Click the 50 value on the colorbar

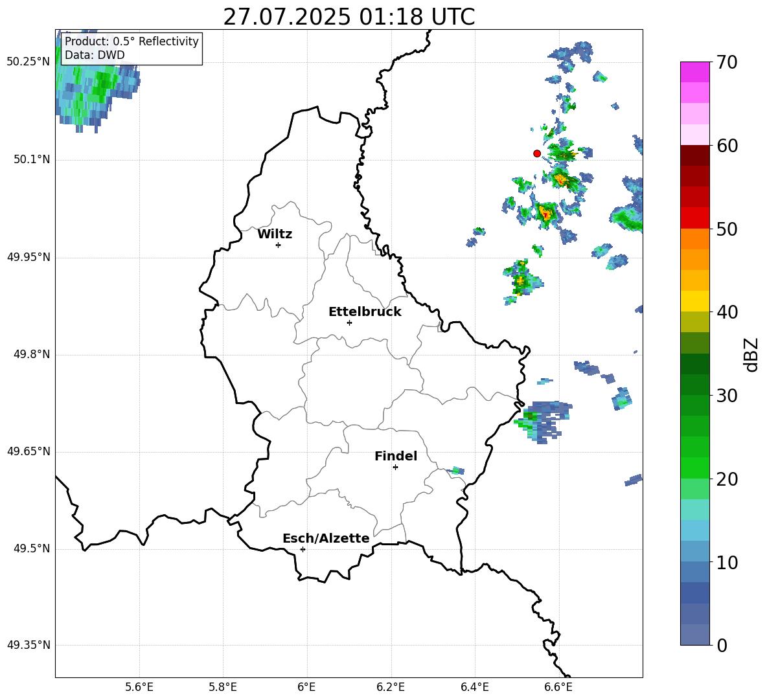tap(727, 229)
